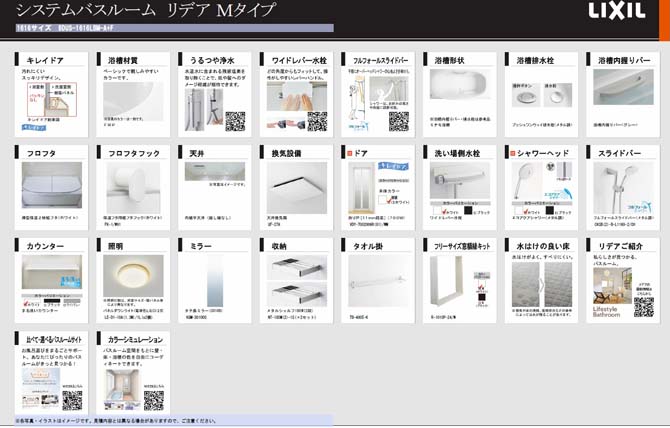Pick the black swatch in フリーサイズ窓額縁キット card
The height and width of the screenshot is (428, 670).
tap(482, 297)
